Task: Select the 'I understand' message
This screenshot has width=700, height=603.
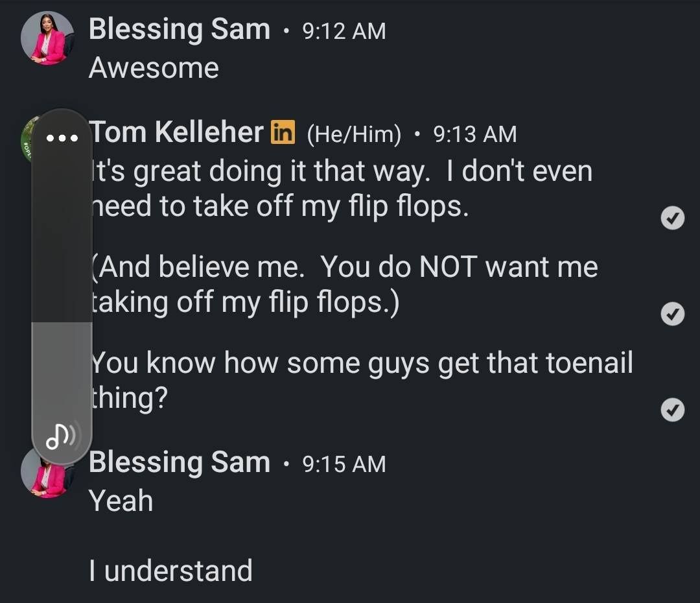Action: click(x=170, y=571)
